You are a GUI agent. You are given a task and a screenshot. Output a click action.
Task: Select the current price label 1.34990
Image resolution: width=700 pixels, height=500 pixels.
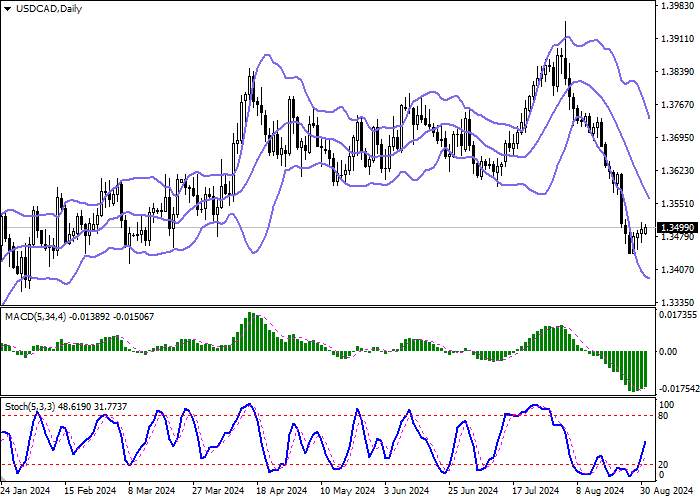tap(678, 228)
